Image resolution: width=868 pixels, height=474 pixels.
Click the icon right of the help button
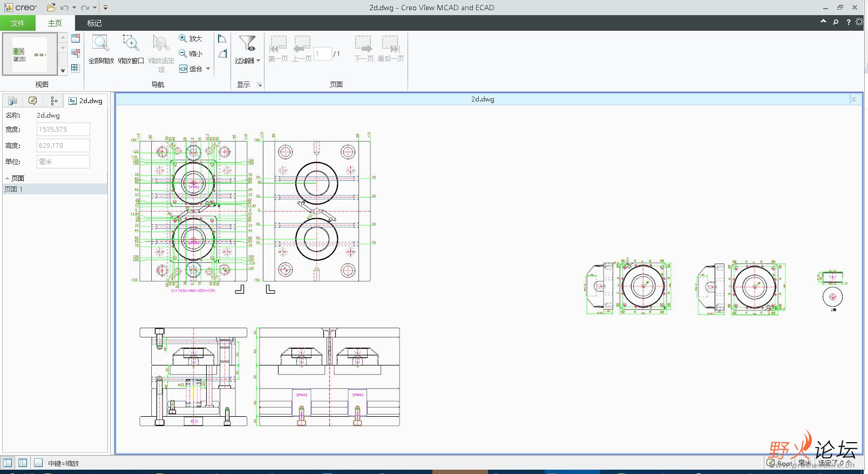(859, 22)
